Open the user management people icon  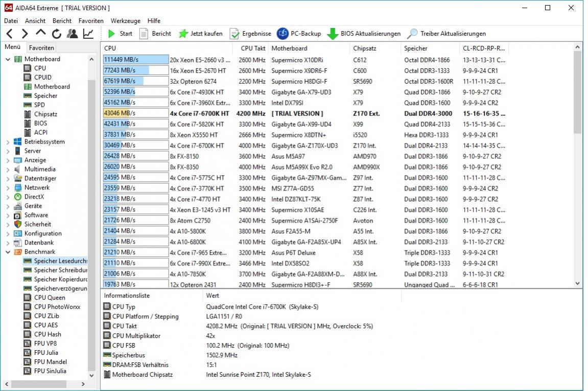click(x=72, y=34)
